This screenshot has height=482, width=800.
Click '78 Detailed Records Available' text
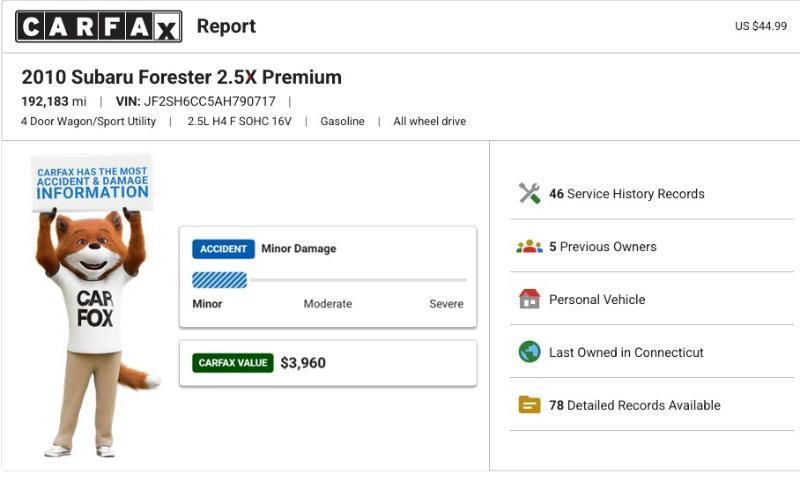[635, 405]
